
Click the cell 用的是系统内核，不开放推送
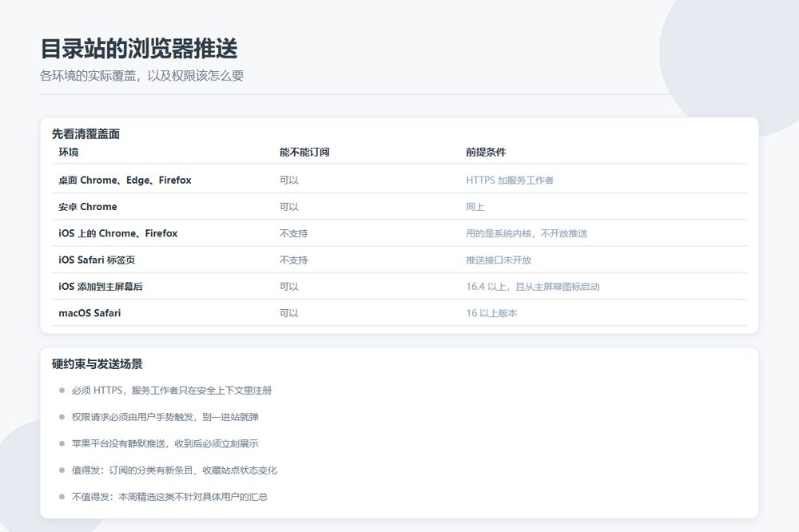527,233
